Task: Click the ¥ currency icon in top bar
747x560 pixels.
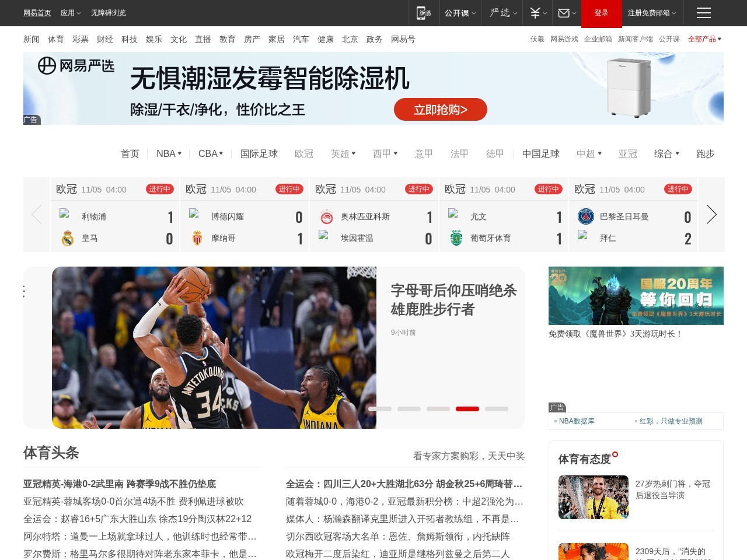Action: (536, 12)
